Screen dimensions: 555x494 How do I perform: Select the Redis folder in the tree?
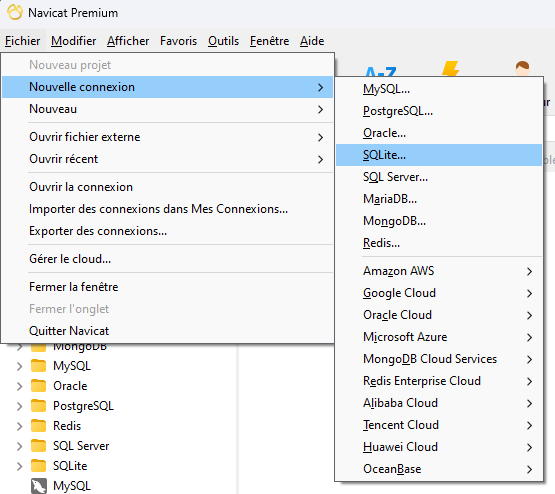tap(67, 426)
